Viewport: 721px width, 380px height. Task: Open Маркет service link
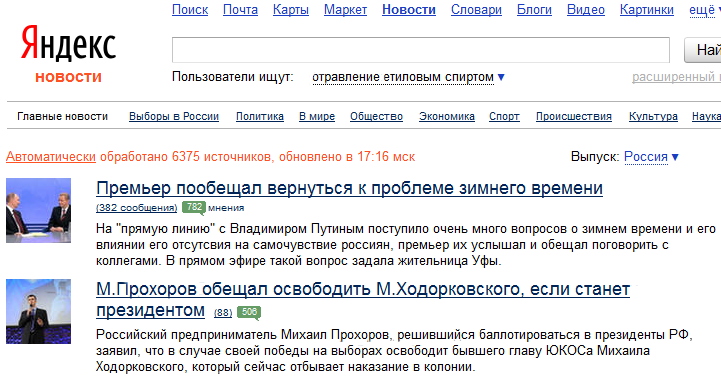click(x=345, y=10)
